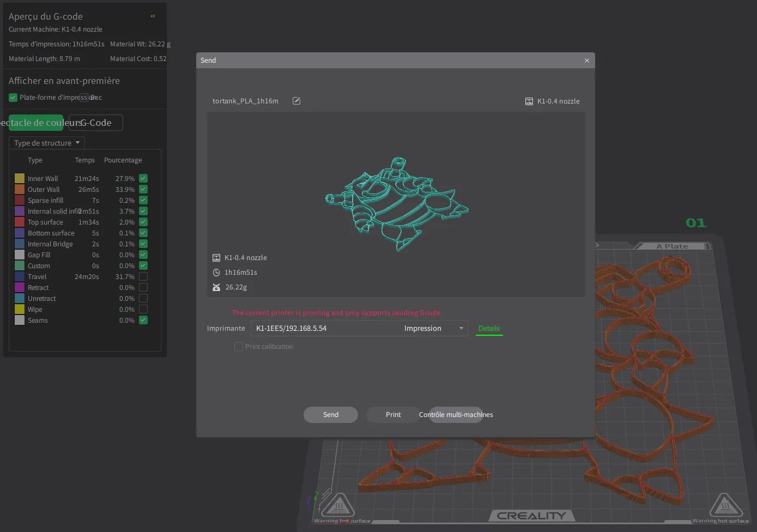This screenshot has width=757, height=532.
Task: Switch to the G-Code tab
Action: click(x=96, y=123)
